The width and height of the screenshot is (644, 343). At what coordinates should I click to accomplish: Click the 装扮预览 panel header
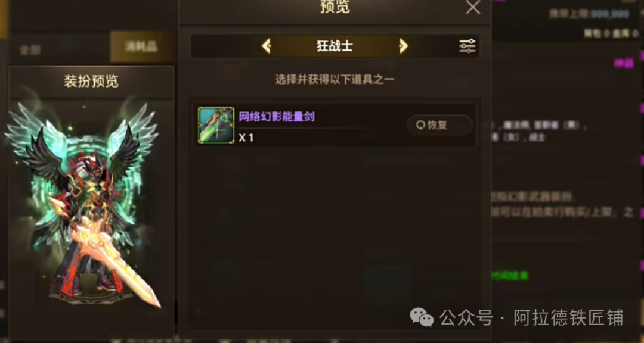(x=91, y=81)
